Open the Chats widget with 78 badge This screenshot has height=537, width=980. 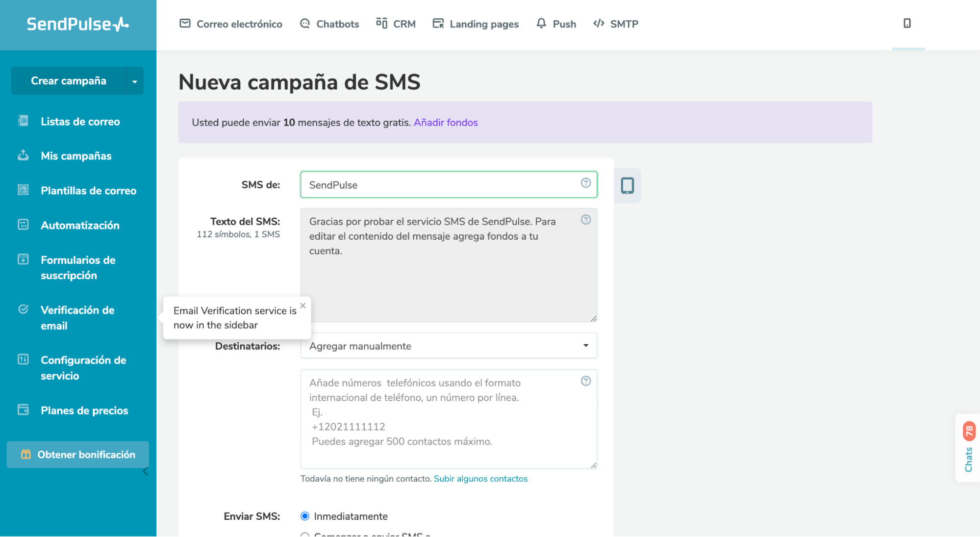[x=968, y=448]
